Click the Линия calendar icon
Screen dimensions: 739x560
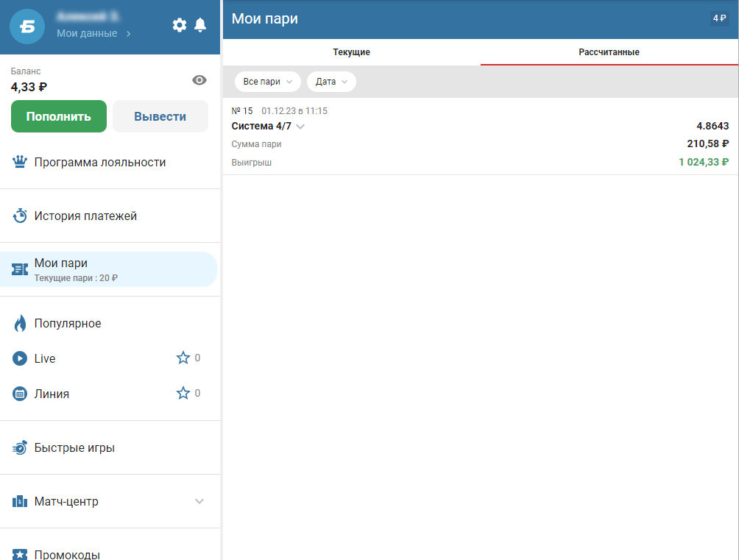pyautogui.click(x=20, y=394)
